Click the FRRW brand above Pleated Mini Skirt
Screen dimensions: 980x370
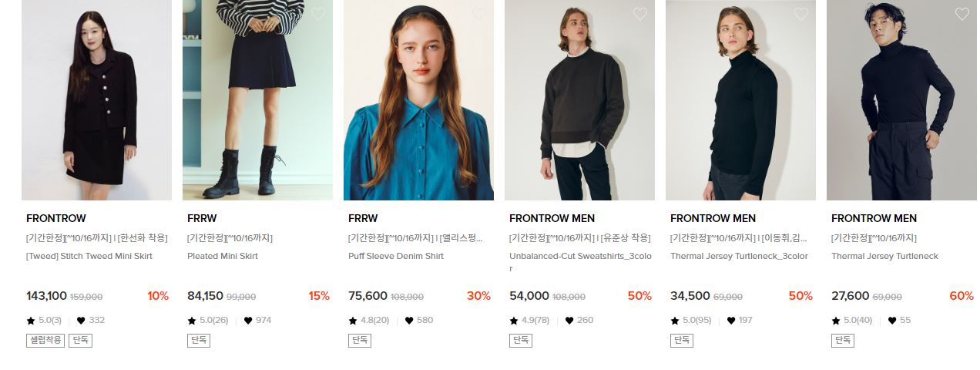tap(202, 218)
